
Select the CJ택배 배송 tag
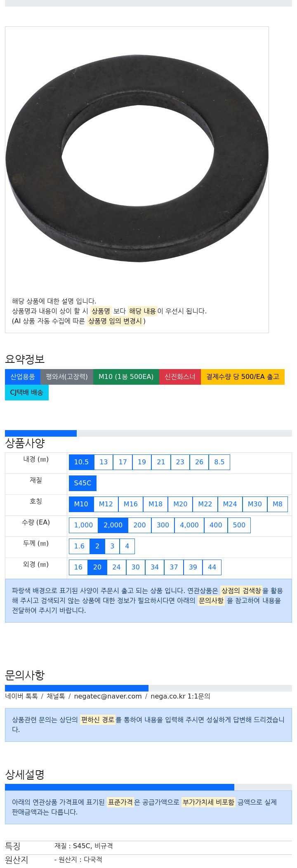coord(27,393)
